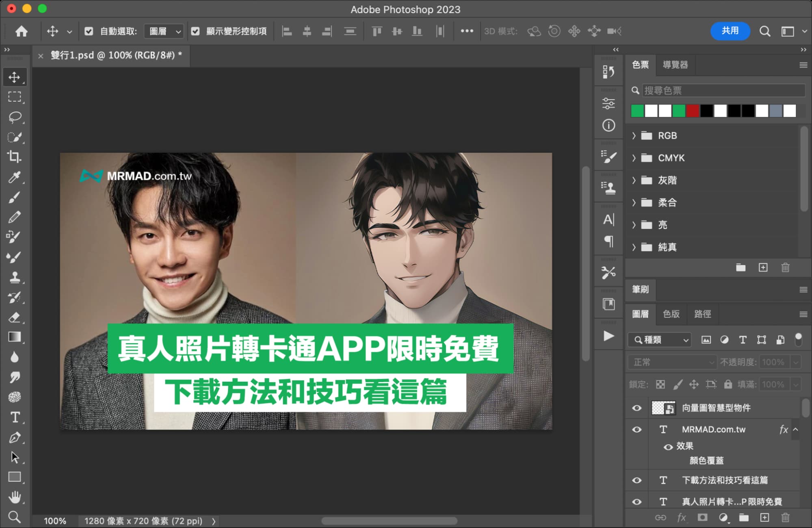812x528 pixels.
Task: Select the Brush tool
Action: [x=15, y=197]
